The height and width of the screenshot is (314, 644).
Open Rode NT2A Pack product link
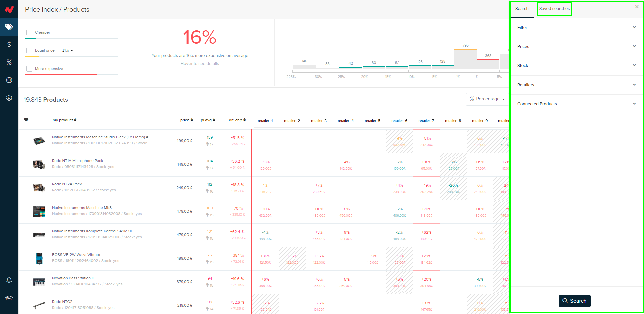tap(67, 184)
